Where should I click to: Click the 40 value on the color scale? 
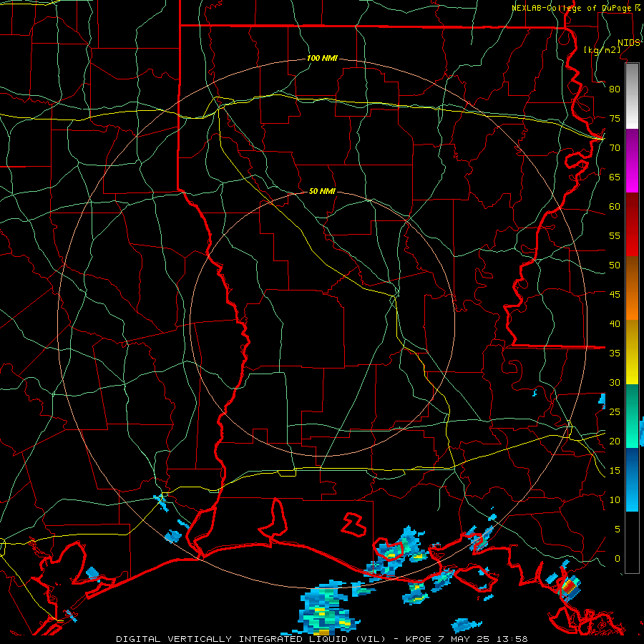[615, 323]
